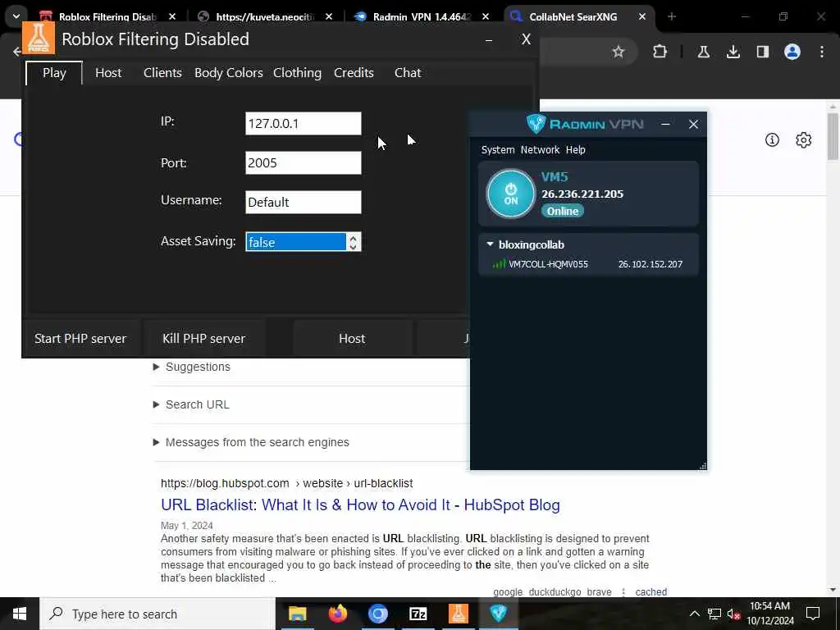840x630 pixels.
Task: Click the Username field showing Default
Action: click(304, 202)
